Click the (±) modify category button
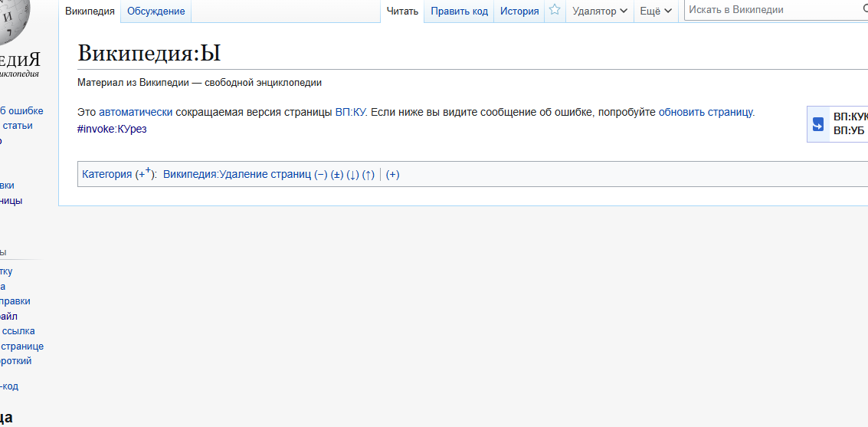The image size is (868, 427). click(337, 175)
